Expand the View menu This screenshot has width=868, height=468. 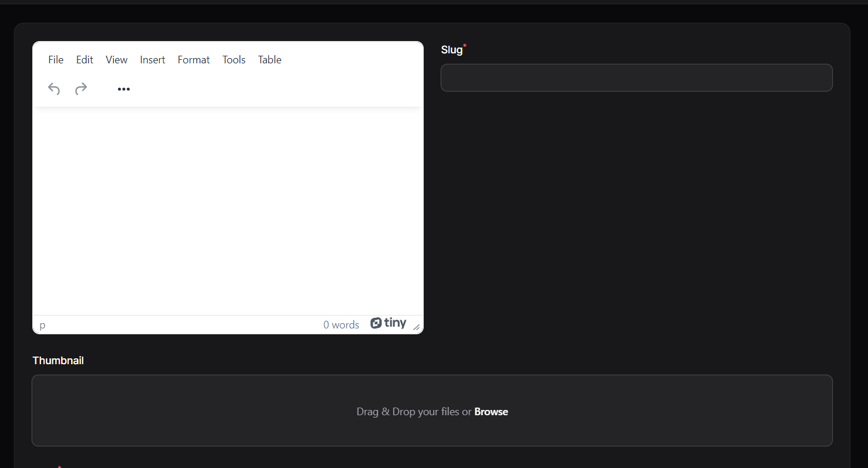click(116, 60)
